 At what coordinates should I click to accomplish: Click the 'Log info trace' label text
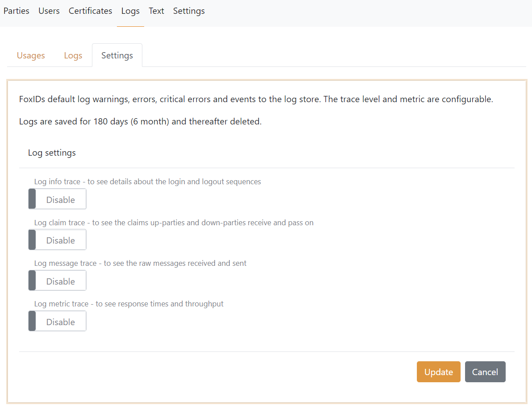coord(147,182)
